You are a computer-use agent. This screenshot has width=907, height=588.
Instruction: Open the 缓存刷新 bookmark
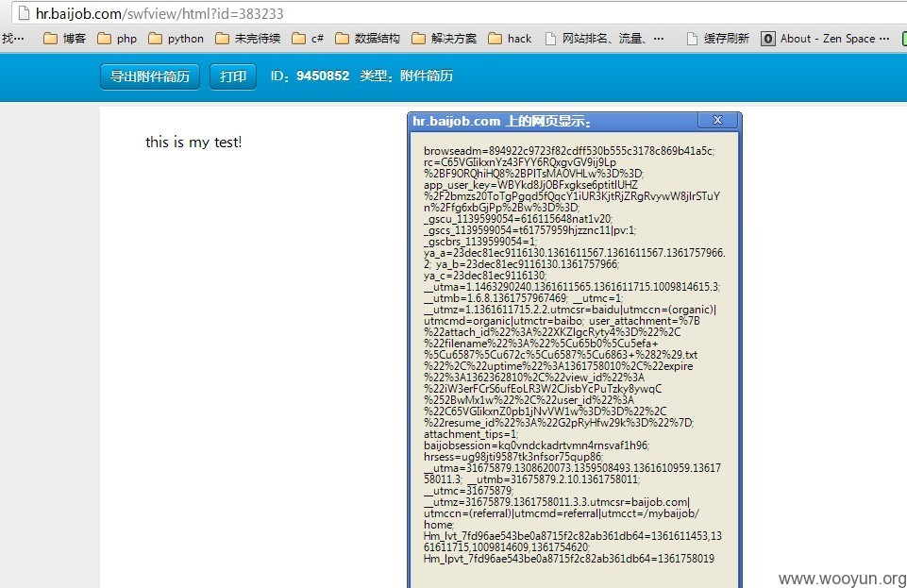(x=718, y=39)
